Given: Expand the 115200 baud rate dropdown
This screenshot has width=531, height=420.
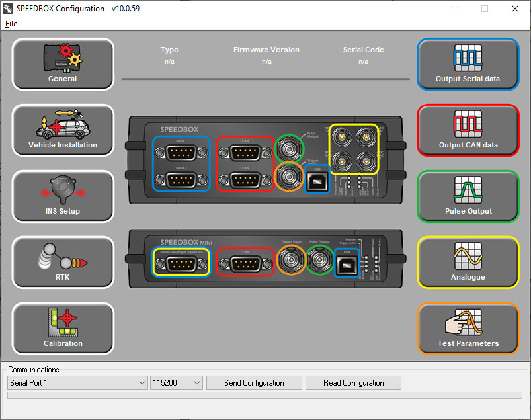Looking at the screenshot, I should point(176,383).
